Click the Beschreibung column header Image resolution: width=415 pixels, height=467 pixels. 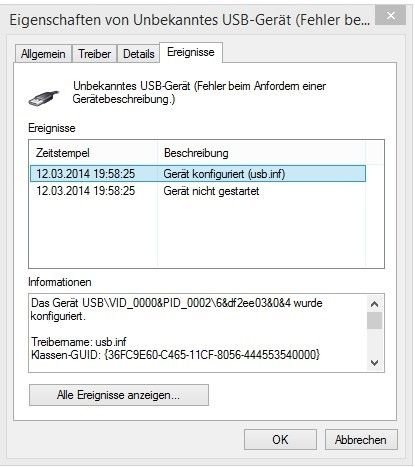261,153
